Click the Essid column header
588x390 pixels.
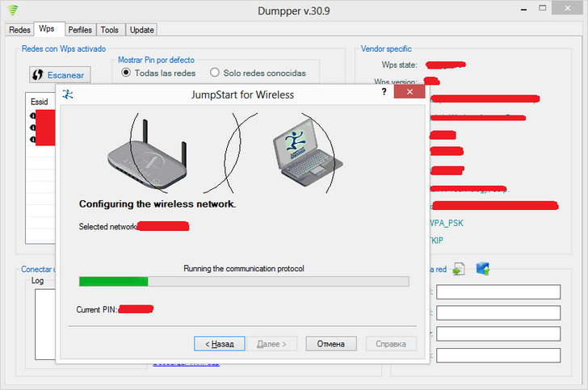(x=39, y=103)
